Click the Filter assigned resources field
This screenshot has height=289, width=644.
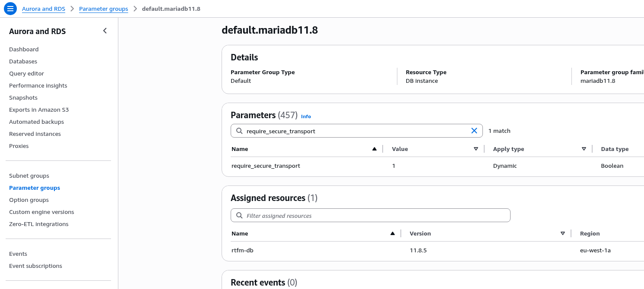coord(376,215)
